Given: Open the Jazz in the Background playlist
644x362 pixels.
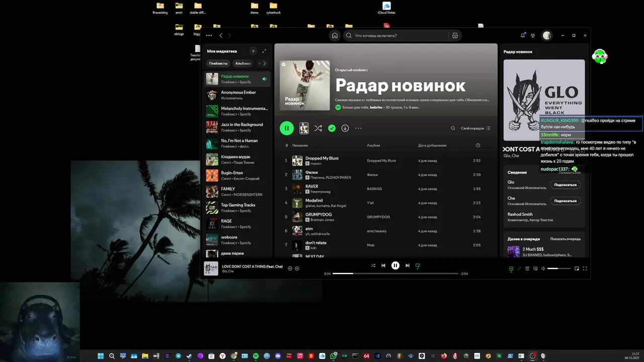Looking at the screenshot, I should pyautogui.click(x=237, y=127).
